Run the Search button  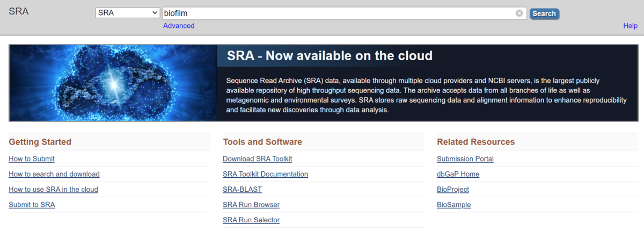tap(544, 13)
